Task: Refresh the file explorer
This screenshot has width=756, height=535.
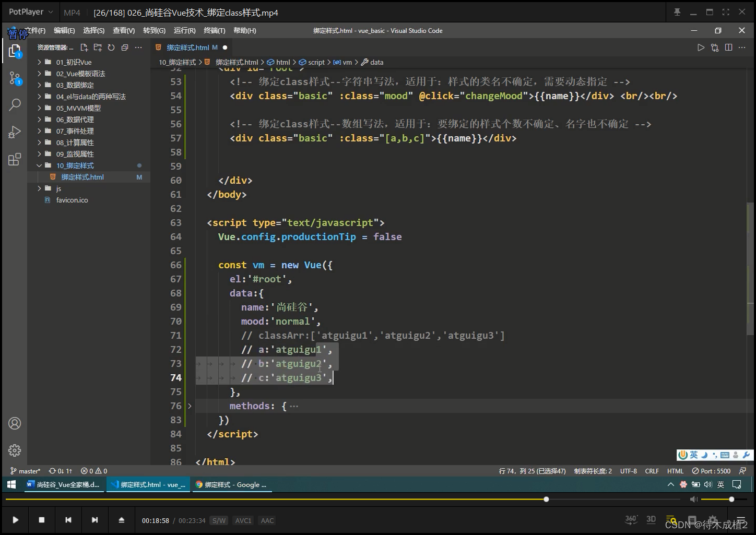Action: click(111, 47)
